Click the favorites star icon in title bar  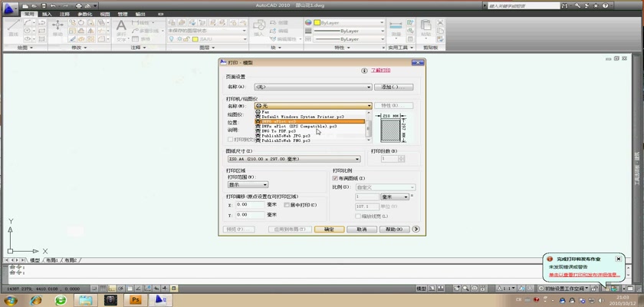point(594,5)
